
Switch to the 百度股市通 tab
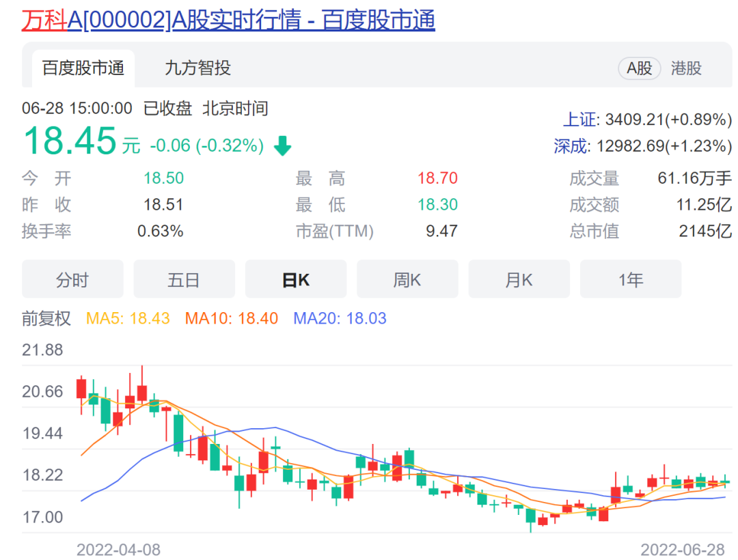point(83,68)
